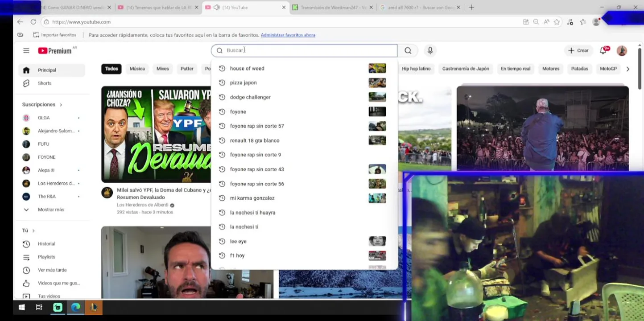
Task: Choose 'lee eye' search suggestion
Action: pos(304,241)
